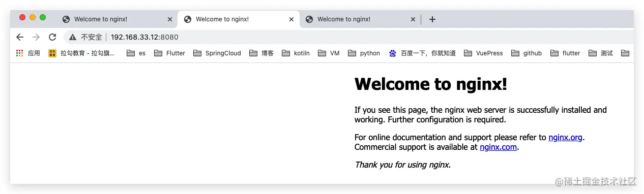
Task: Expand the SpringCloud bookmarks folder
Action: point(217,53)
